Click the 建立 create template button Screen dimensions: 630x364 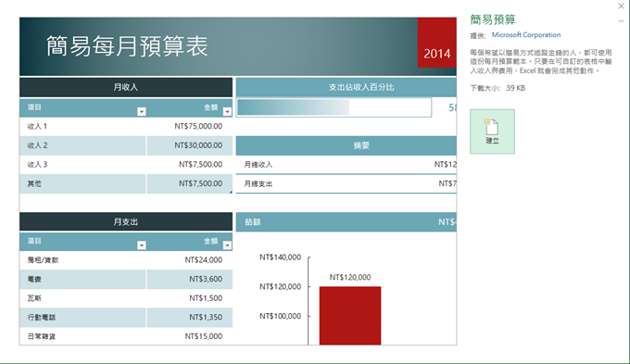click(492, 132)
